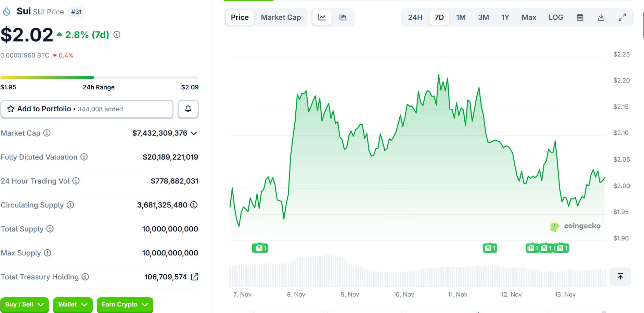
Task: Click the scroll-to-top arrow button
Action: coord(620,276)
